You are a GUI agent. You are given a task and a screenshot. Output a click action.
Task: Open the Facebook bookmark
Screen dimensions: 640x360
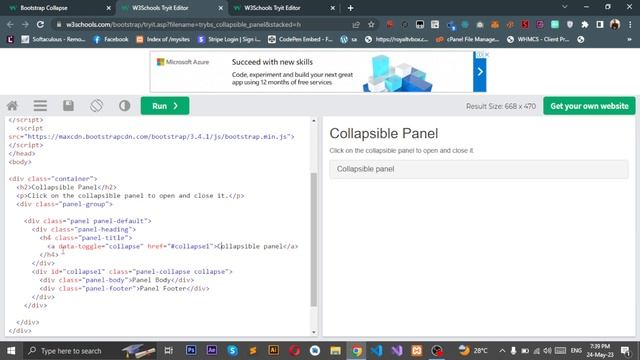111,40
